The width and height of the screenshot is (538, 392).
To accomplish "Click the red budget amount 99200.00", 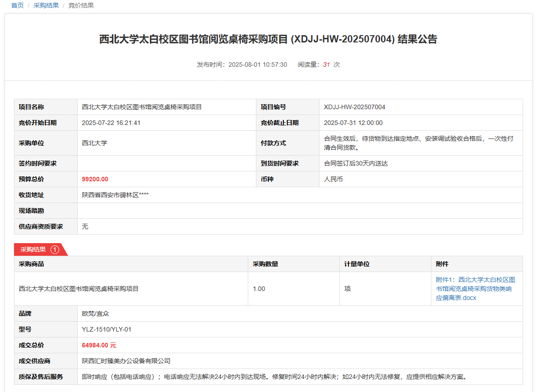I will [x=95, y=179].
